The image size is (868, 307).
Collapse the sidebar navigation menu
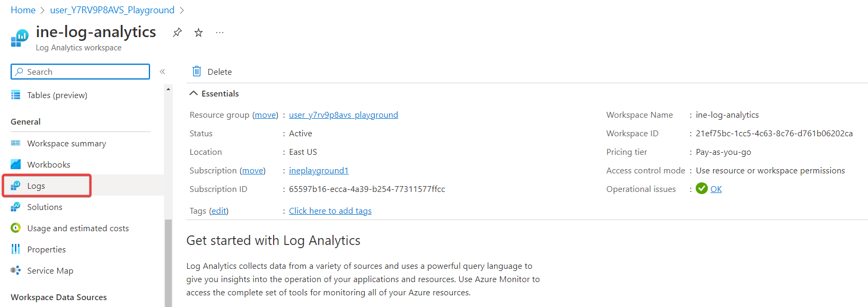163,72
